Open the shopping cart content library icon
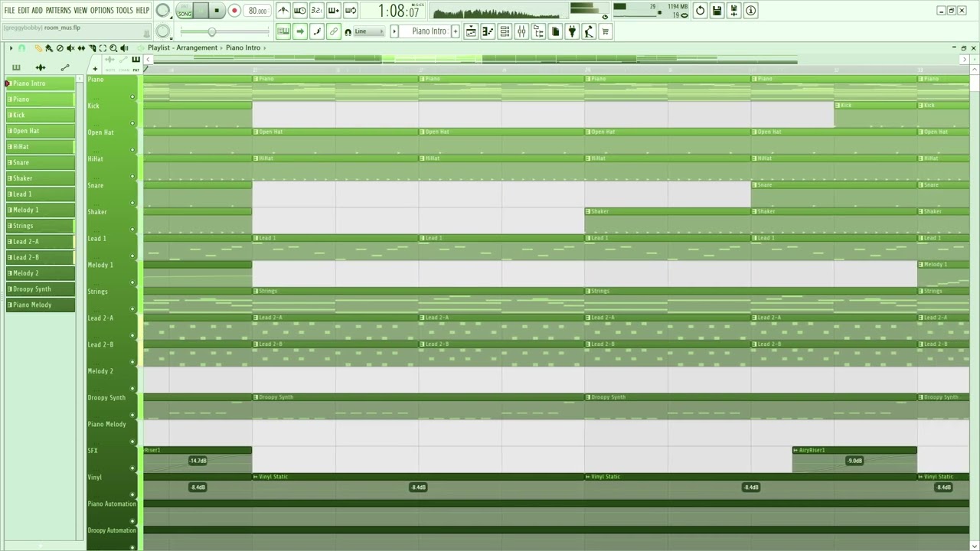Viewport: 980px width, 551px height. tap(606, 31)
